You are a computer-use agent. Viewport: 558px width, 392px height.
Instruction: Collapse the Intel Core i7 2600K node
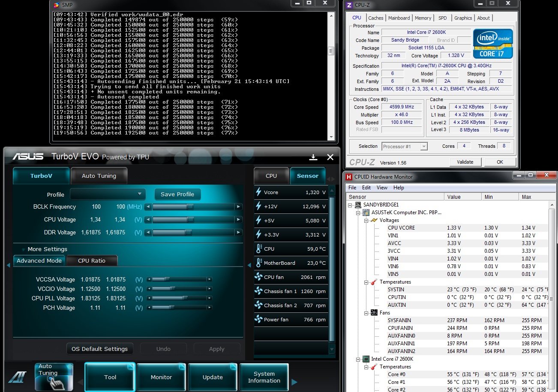[x=359, y=359]
